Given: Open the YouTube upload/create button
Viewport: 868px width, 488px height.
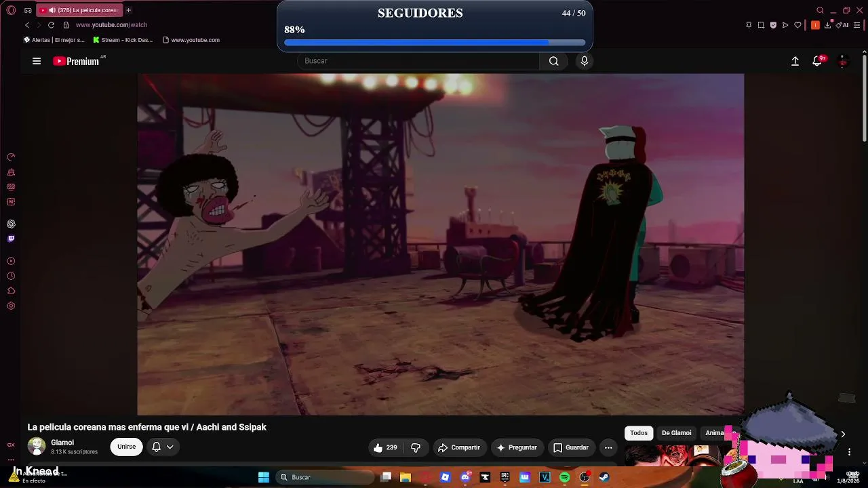Looking at the screenshot, I should (795, 61).
